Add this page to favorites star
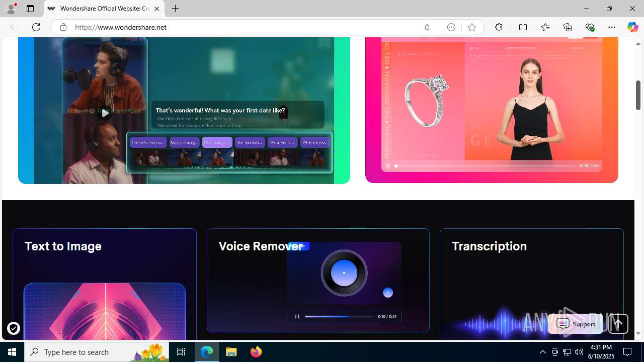The width and height of the screenshot is (644, 362). (472, 27)
